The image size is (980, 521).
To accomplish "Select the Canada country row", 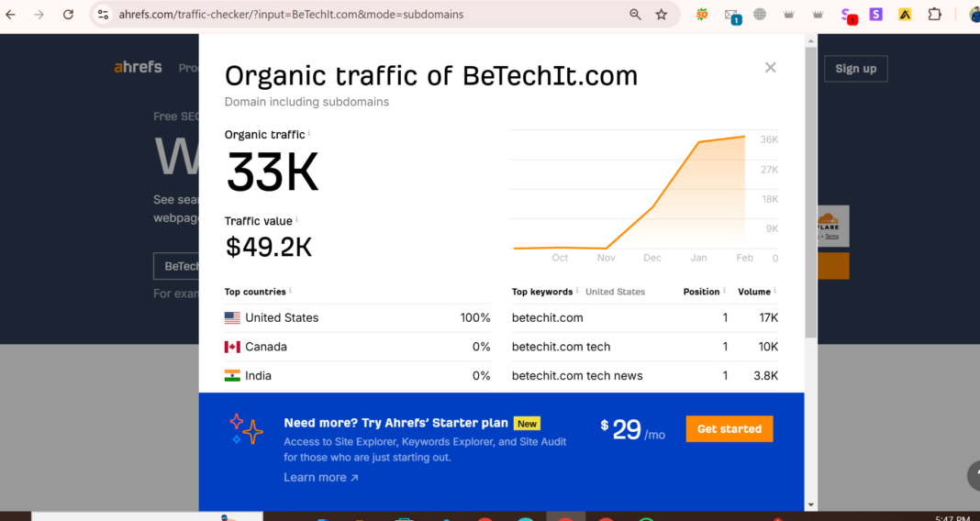I will pyautogui.click(x=358, y=347).
